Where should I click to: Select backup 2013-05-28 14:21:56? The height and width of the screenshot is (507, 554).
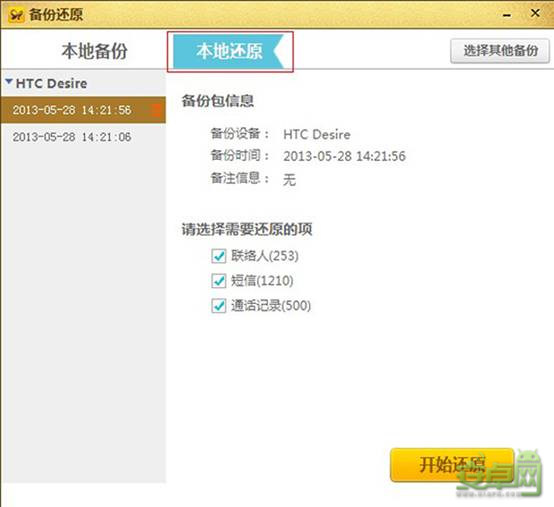point(83,110)
